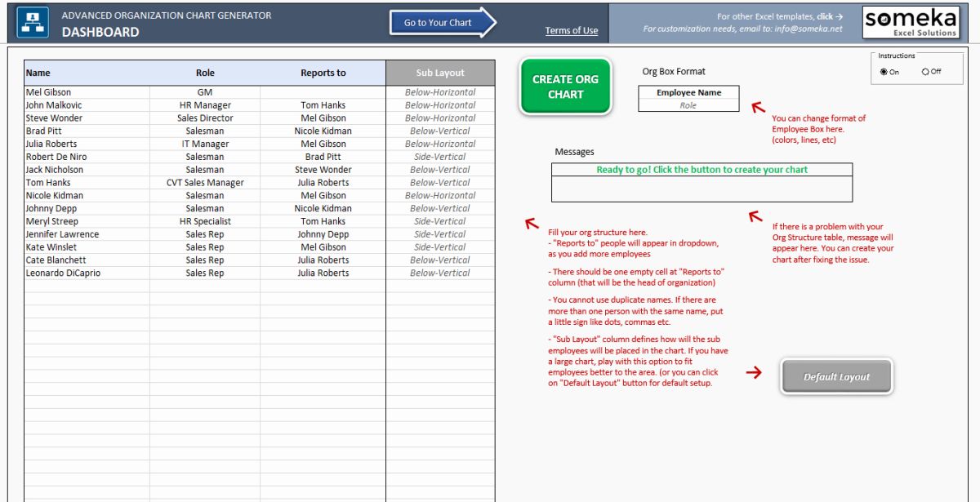The image size is (980, 502).
Task: Change Tom Hanks' Reports to value
Action: coord(321,182)
